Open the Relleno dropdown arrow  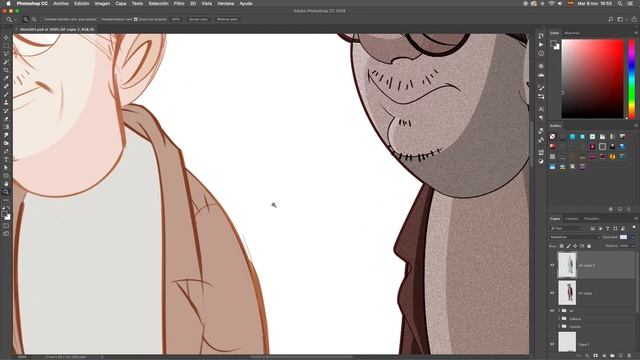point(633,246)
